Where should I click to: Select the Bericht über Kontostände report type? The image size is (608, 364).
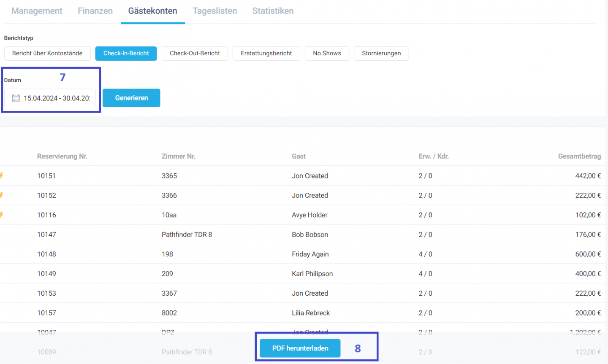(x=47, y=54)
